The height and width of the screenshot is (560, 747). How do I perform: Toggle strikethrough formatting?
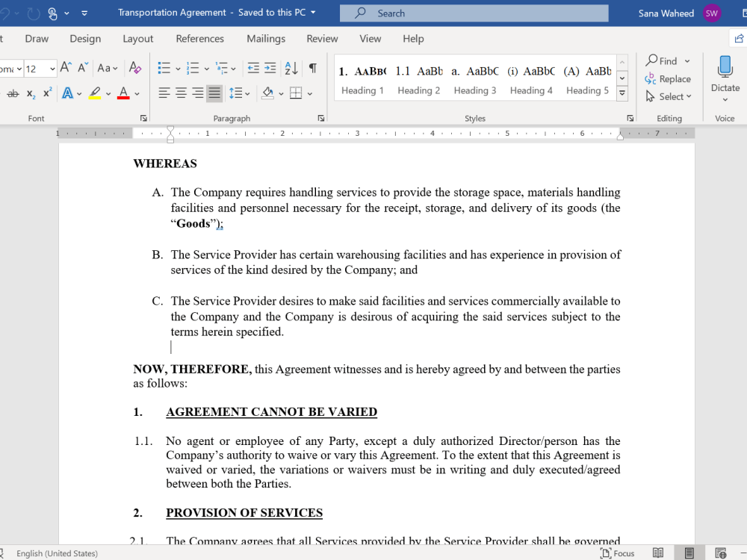(13, 93)
